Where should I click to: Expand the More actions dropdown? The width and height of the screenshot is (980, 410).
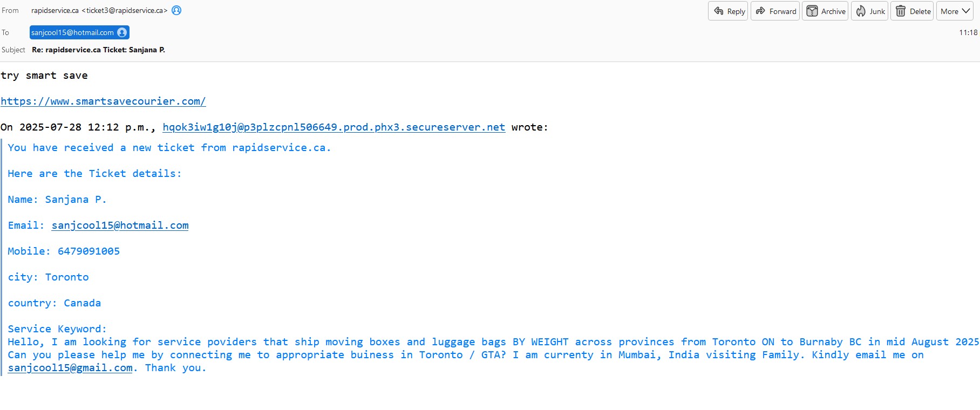[x=955, y=11]
